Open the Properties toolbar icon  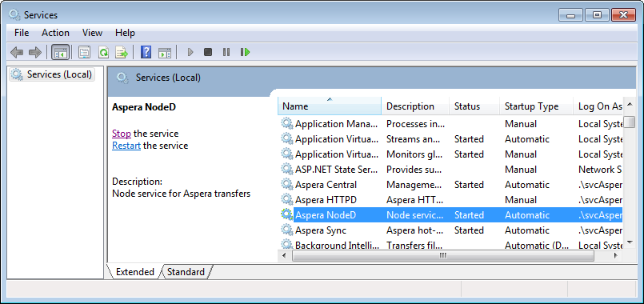(85, 52)
